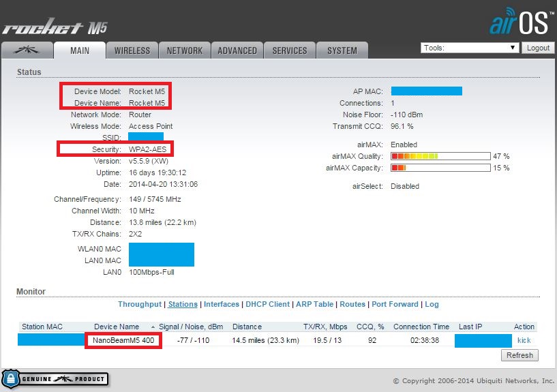
Task: Switch to the SYSTEM tab
Action: click(x=342, y=50)
